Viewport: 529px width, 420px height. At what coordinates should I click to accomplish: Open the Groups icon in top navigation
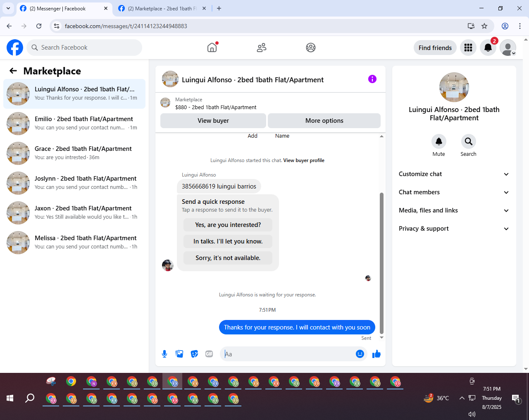(x=311, y=48)
